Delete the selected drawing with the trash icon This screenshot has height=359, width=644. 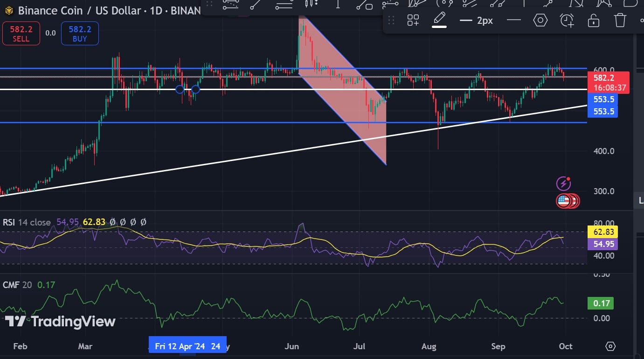[620, 20]
